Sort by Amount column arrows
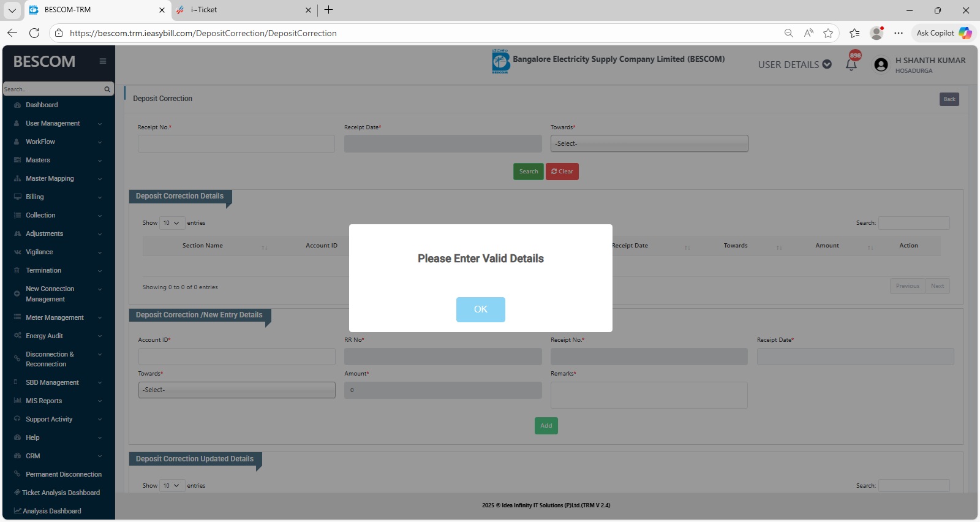 (x=870, y=248)
